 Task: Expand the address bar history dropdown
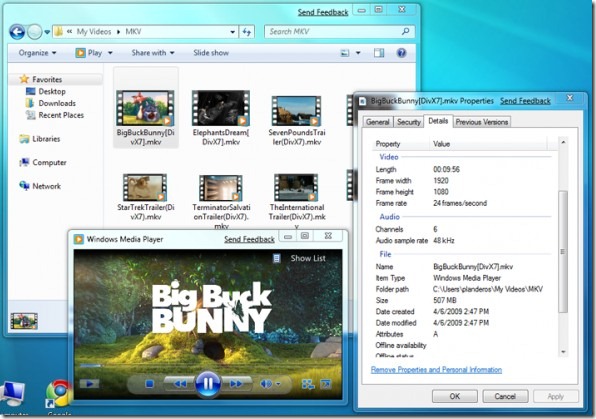tap(232, 32)
